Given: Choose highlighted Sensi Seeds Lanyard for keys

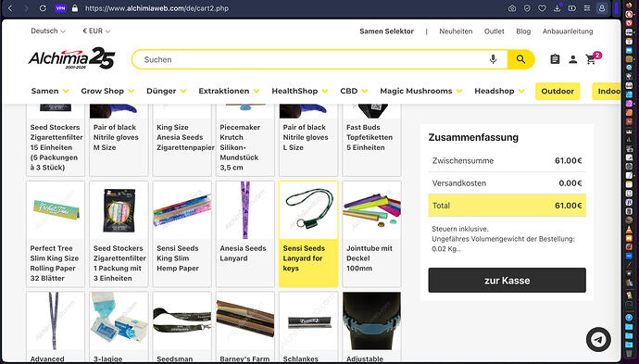Looking at the screenshot, I should 308,234.
